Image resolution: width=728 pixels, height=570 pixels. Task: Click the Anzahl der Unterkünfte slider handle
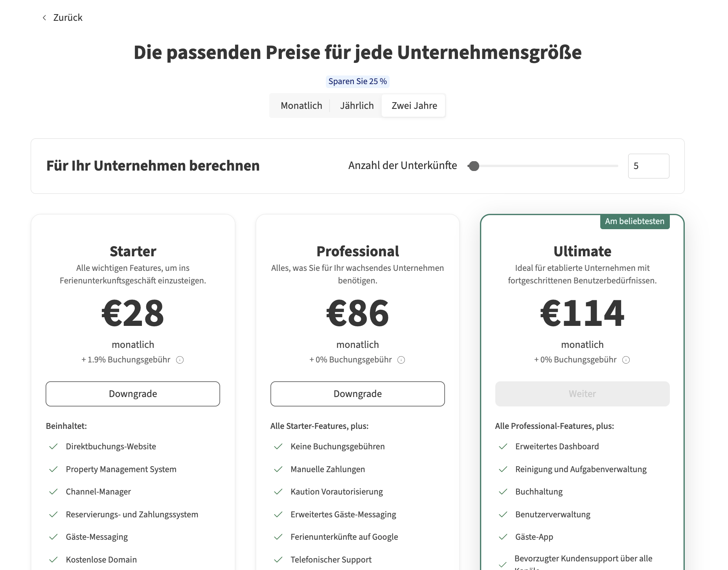[474, 166]
